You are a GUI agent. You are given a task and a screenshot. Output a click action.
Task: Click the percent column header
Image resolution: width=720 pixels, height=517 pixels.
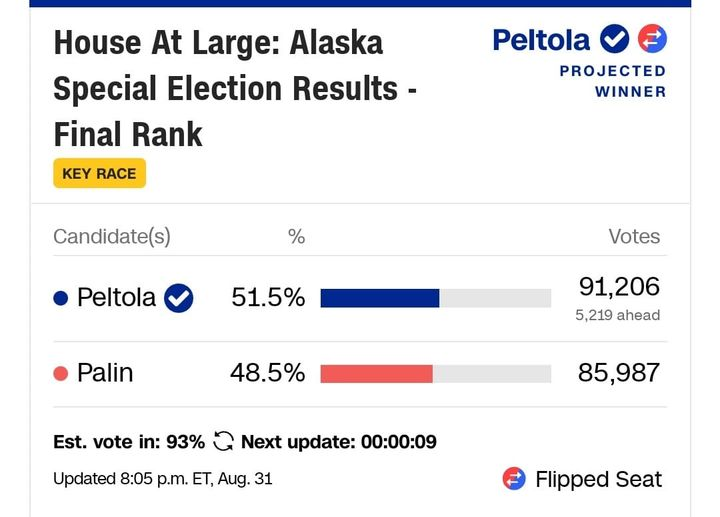[296, 237]
